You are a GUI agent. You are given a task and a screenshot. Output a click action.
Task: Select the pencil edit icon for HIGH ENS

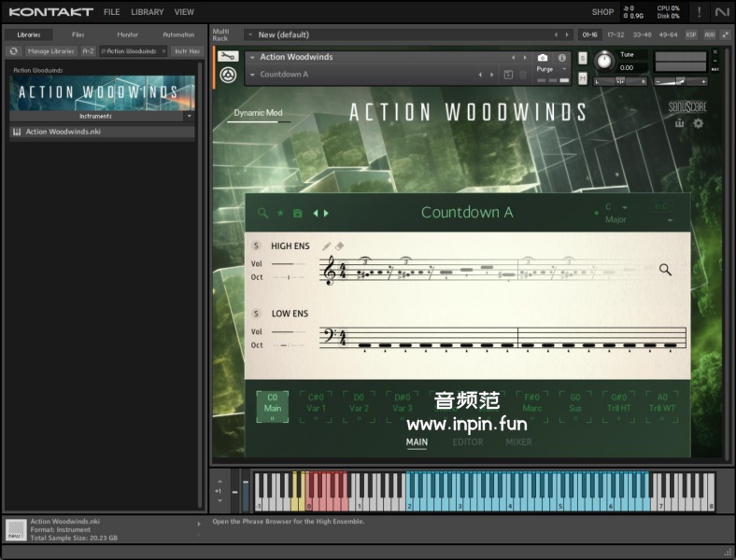[x=327, y=246]
